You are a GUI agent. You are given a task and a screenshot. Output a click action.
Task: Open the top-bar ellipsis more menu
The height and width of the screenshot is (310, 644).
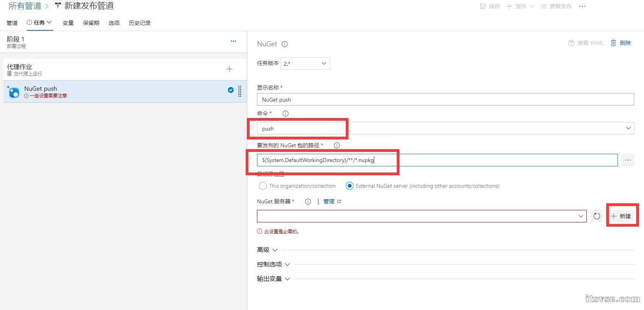click(x=582, y=6)
